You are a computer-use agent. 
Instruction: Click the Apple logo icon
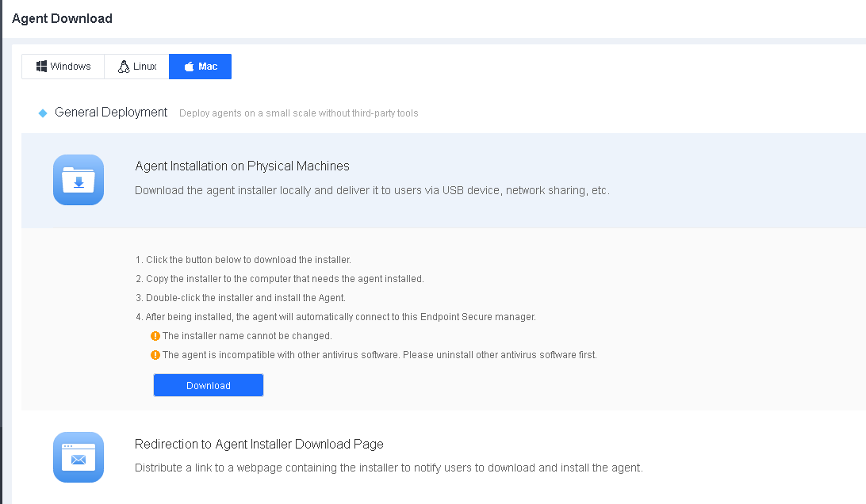[189, 67]
